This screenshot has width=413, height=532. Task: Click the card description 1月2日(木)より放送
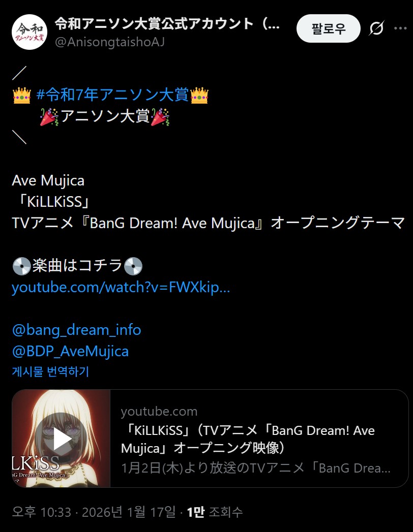[x=256, y=468]
